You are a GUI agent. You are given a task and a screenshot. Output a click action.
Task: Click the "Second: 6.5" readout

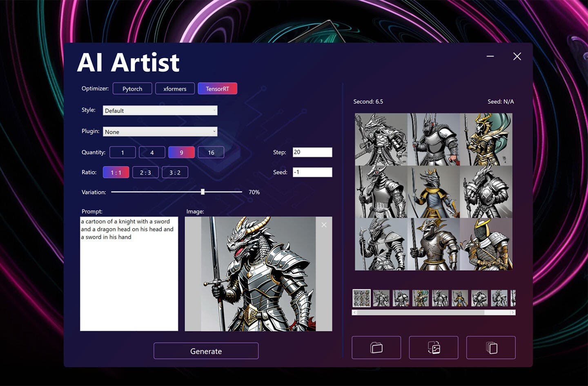[x=368, y=101]
